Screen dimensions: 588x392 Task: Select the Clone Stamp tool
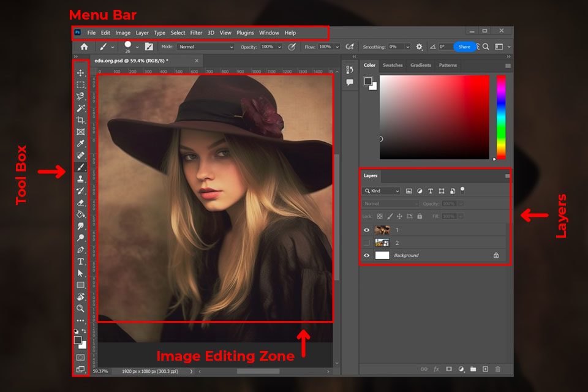pos(80,179)
